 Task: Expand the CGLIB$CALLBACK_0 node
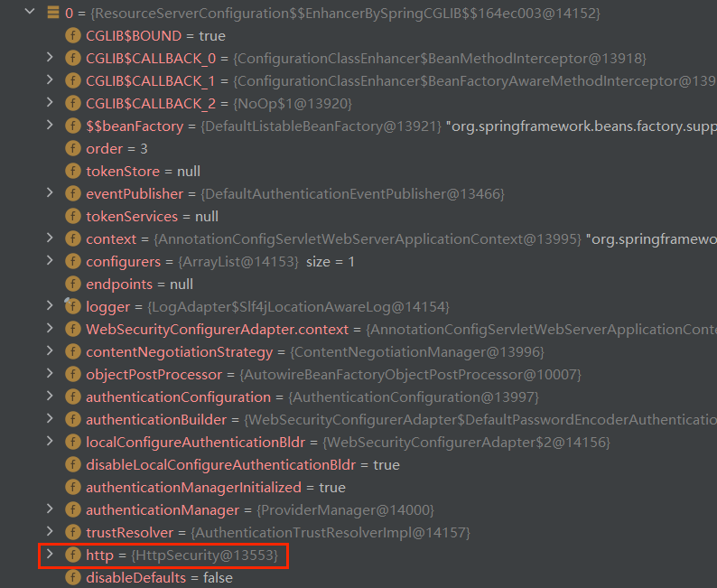[51, 59]
